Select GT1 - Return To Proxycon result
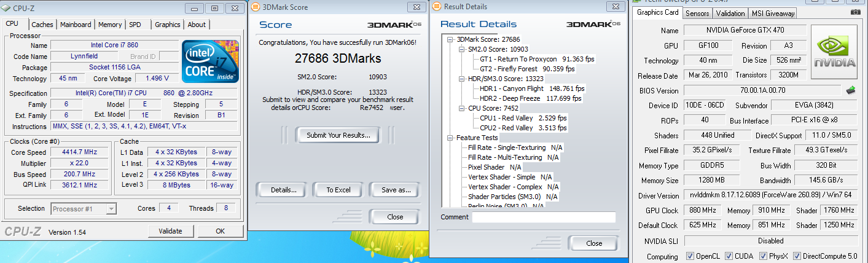 [x=537, y=59]
